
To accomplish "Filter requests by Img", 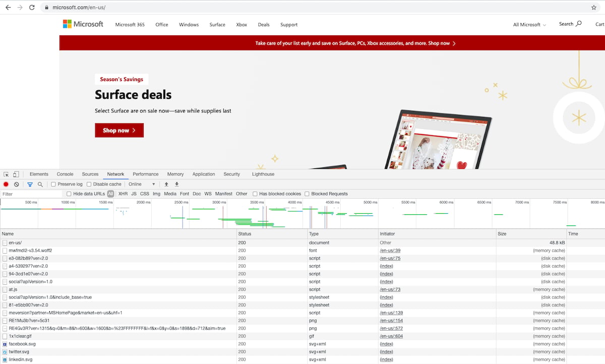I will coord(156,194).
